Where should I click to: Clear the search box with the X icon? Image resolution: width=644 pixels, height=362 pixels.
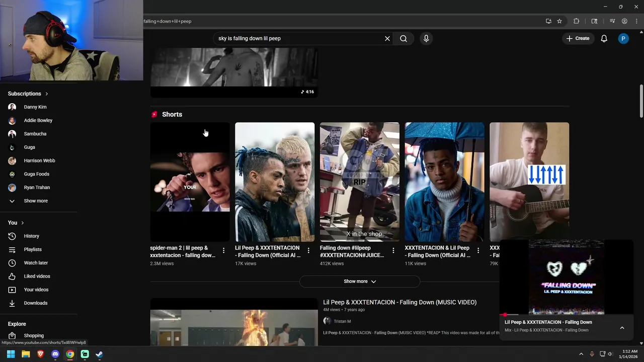(387, 38)
